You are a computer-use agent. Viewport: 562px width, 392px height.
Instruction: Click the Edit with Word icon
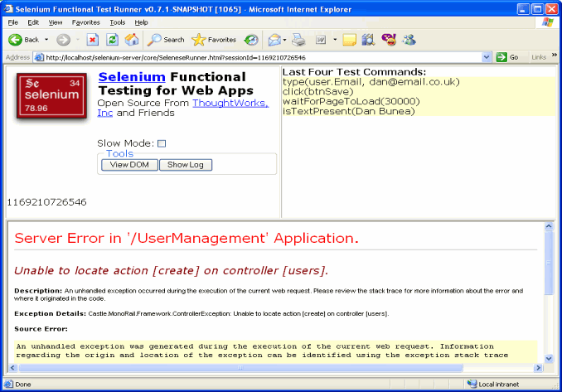pyautogui.click(x=321, y=40)
